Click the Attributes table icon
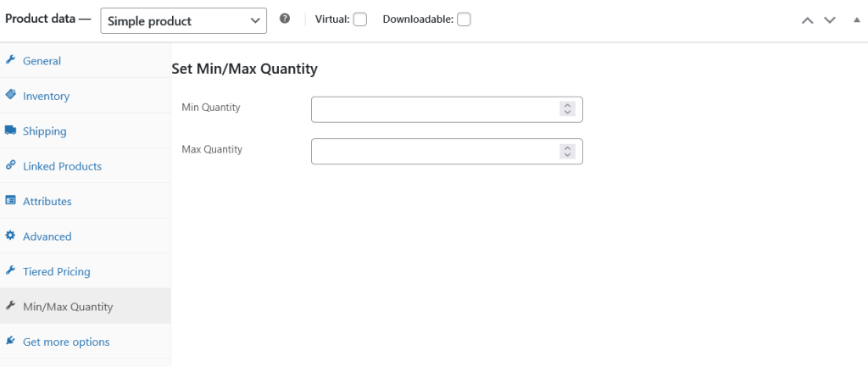 click(10, 201)
